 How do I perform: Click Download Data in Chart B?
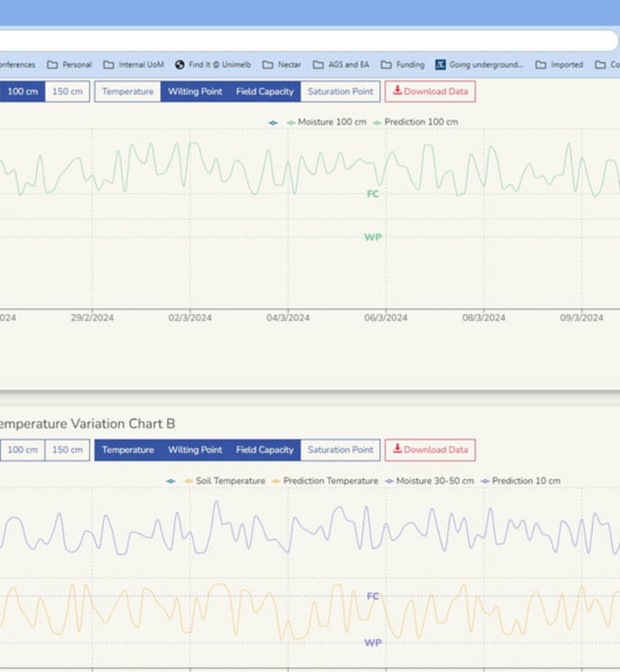[430, 450]
